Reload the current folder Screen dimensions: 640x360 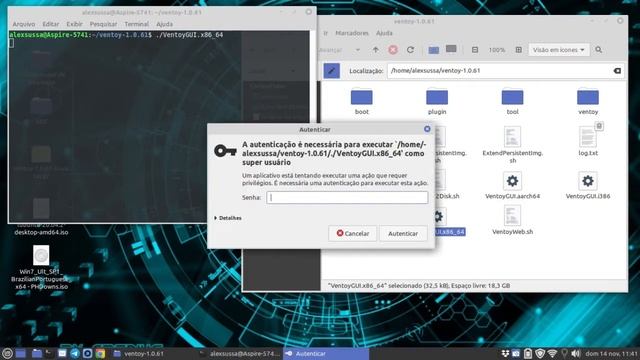[x=410, y=50]
